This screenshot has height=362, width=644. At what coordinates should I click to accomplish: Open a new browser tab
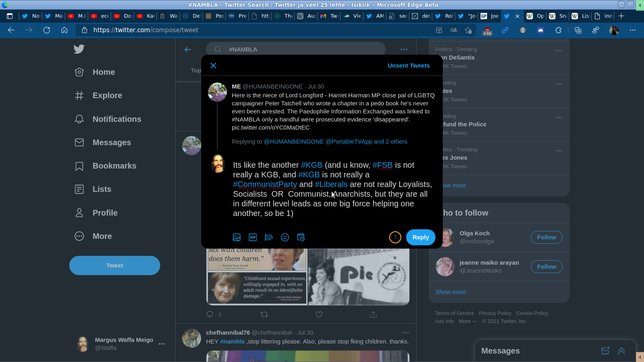(x=621, y=16)
